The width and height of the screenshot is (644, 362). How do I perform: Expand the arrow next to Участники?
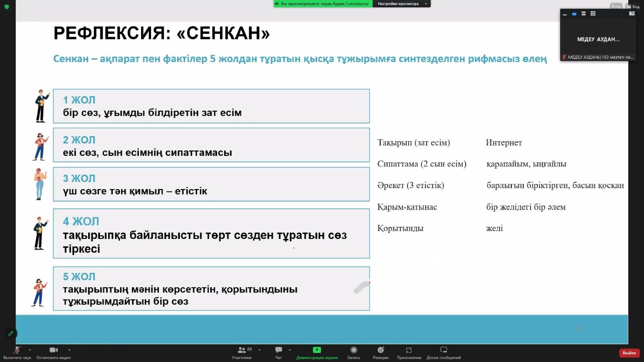(260, 350)
